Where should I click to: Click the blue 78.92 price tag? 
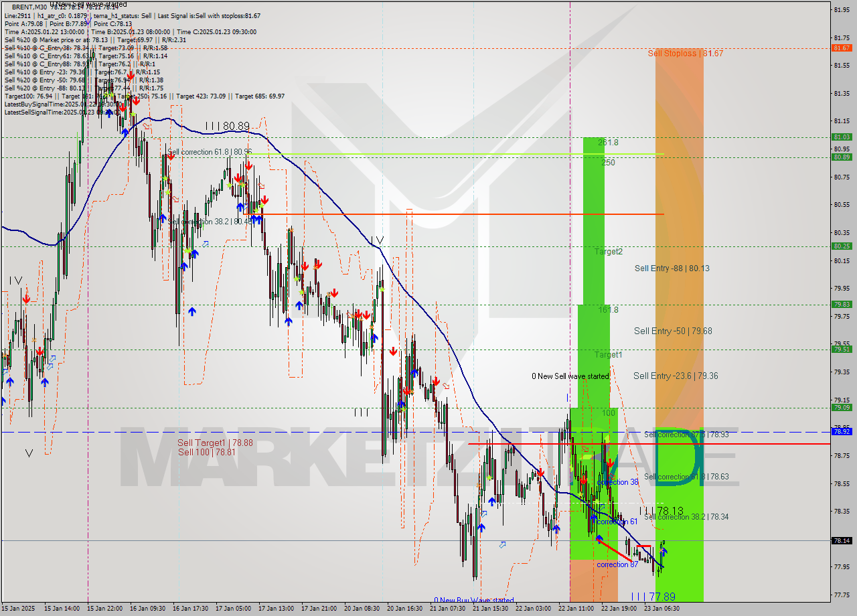(842, 432)
